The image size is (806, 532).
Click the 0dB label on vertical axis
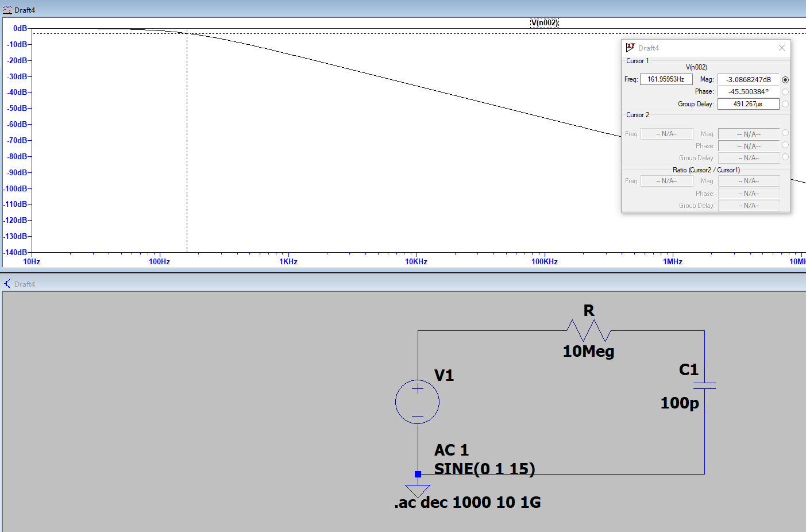point(20,28)
